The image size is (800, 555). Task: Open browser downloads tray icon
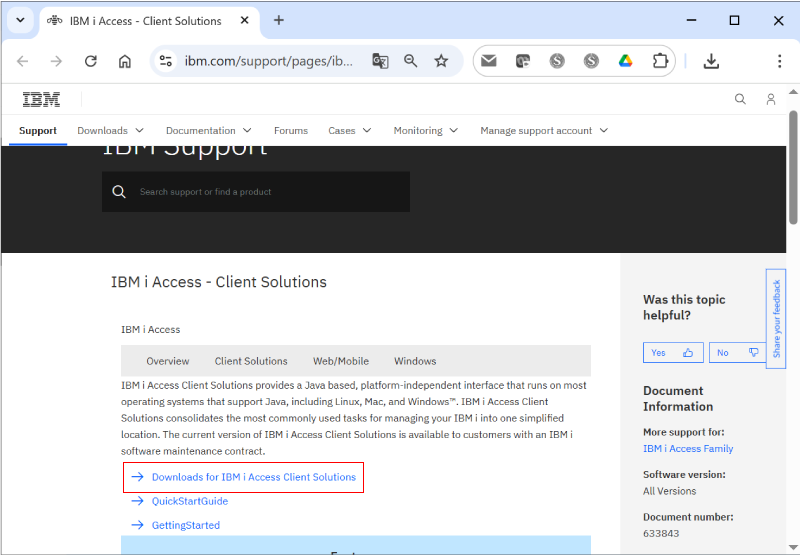pos(711,61)
